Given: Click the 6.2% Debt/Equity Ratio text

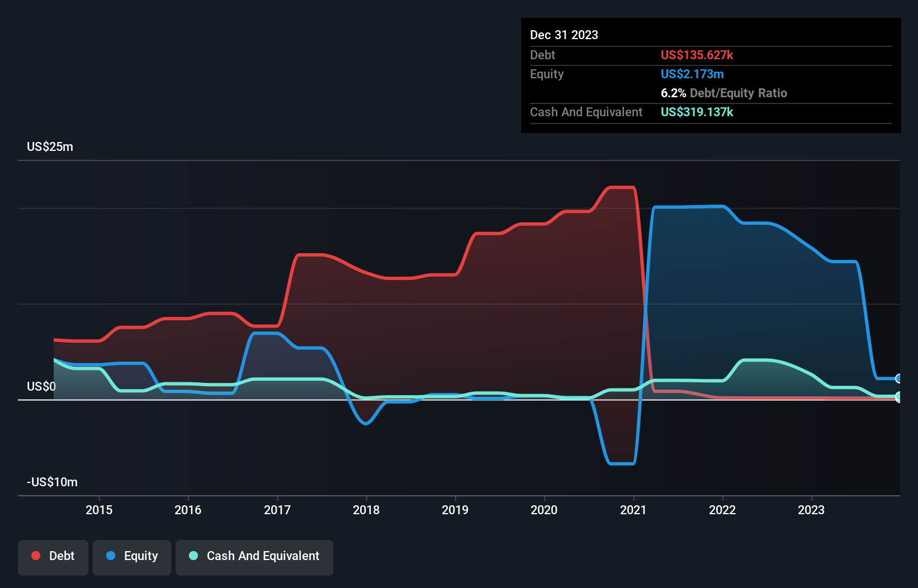Looking at the screenshot, I should [724, 93].
